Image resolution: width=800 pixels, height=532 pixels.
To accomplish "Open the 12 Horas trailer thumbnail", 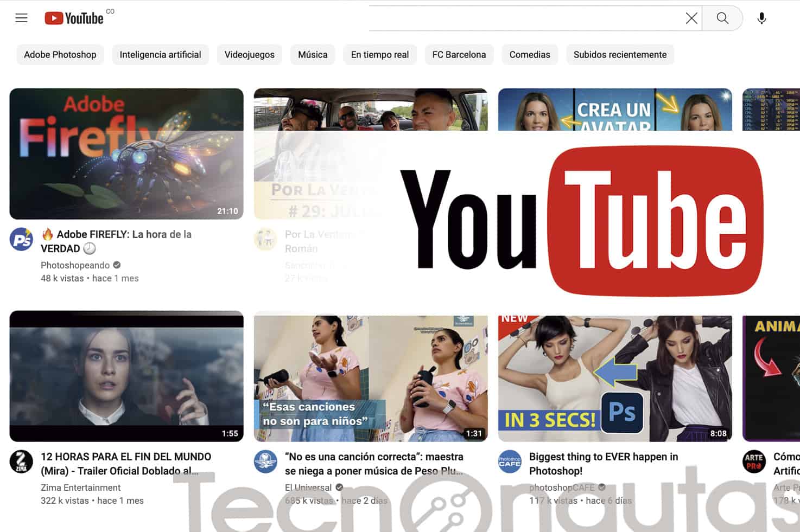I will coord(126,376).
